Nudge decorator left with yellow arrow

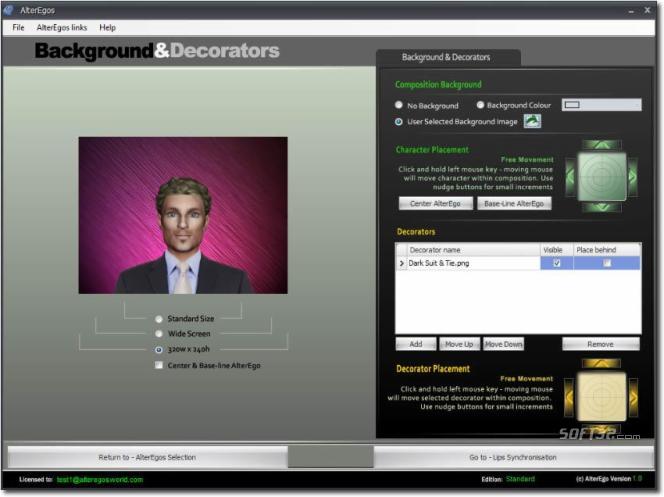point(569,397)
